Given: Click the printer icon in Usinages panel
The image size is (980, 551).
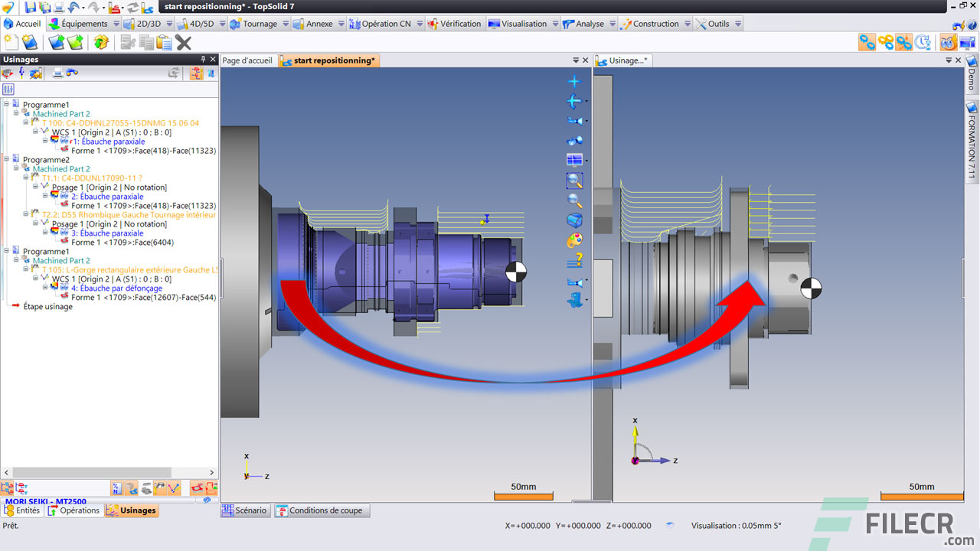Looking at the screenshot, I should [57, 73].
